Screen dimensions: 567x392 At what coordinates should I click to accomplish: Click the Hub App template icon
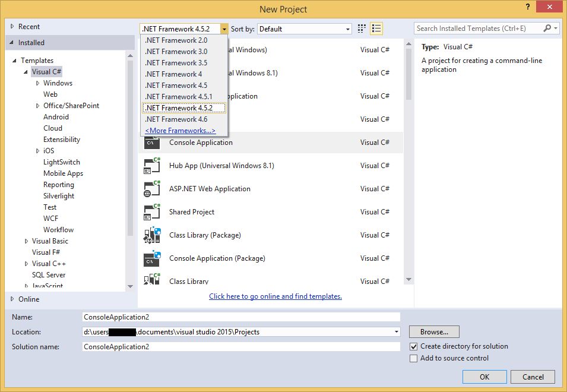point(152,166)
